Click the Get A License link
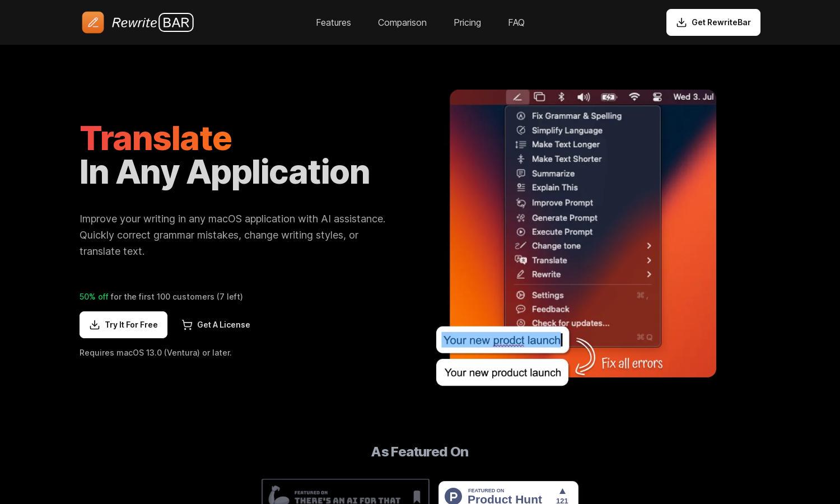This screenshot has width=840, height=504. click(216, 325)
